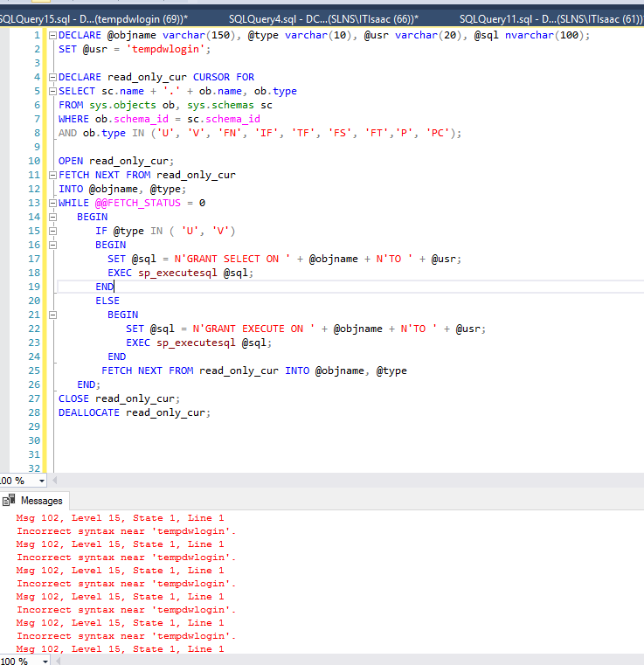Viewport: 644px width, 665px height.
Task: Collapse the IF @type block on line 15
Action: (x=53, y=232)
